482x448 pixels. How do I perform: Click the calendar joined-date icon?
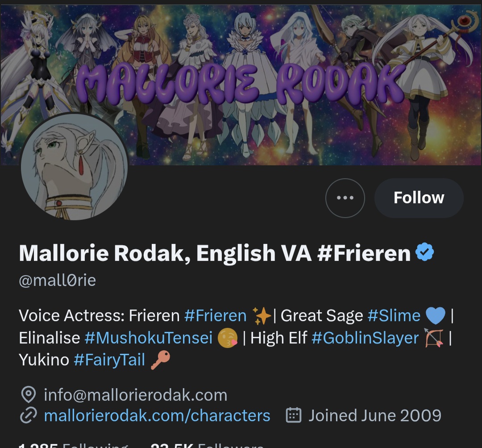[294, 415]
